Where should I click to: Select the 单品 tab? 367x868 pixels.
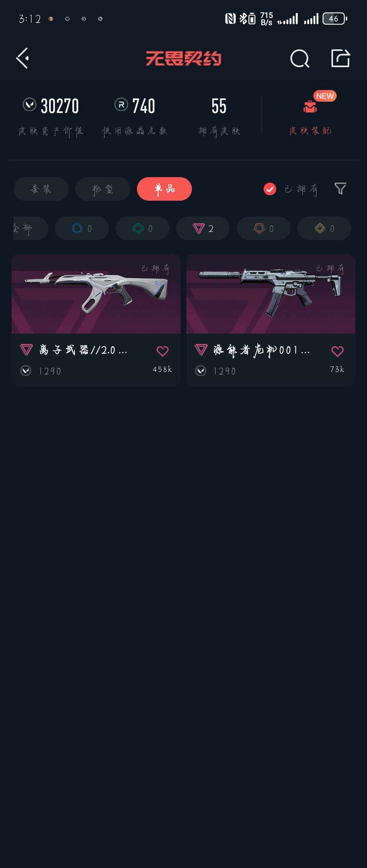pos(164,189)
